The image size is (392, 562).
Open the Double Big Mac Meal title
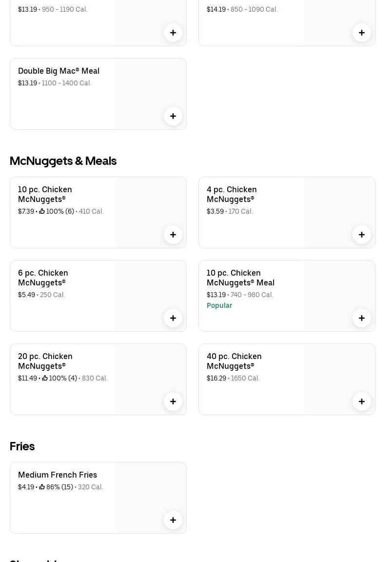pos(59,71)
